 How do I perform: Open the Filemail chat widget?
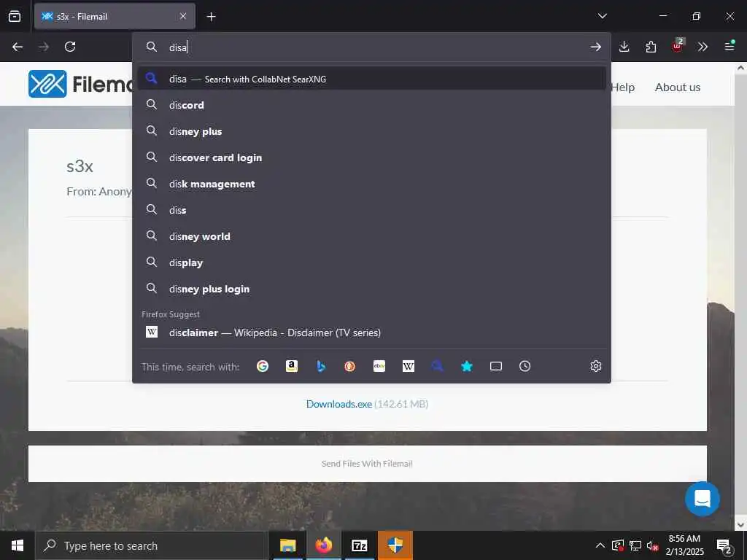(x=703, y=499)
